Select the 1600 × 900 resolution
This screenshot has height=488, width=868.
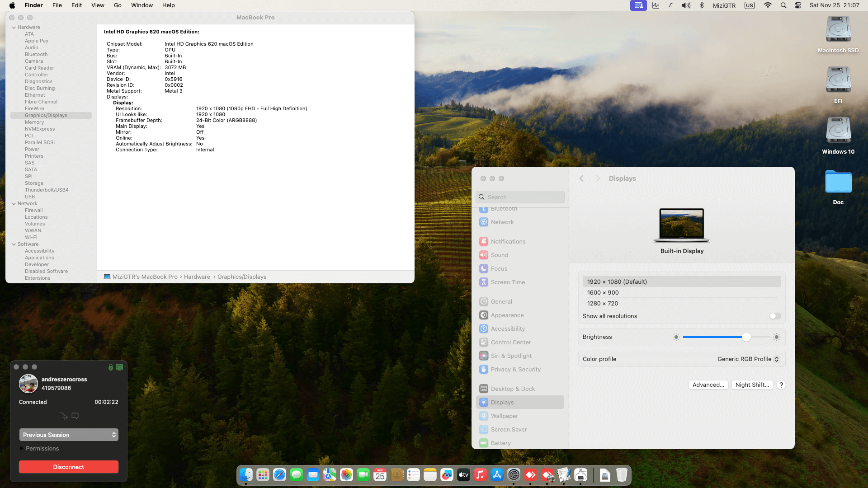[x=682, y=293]
